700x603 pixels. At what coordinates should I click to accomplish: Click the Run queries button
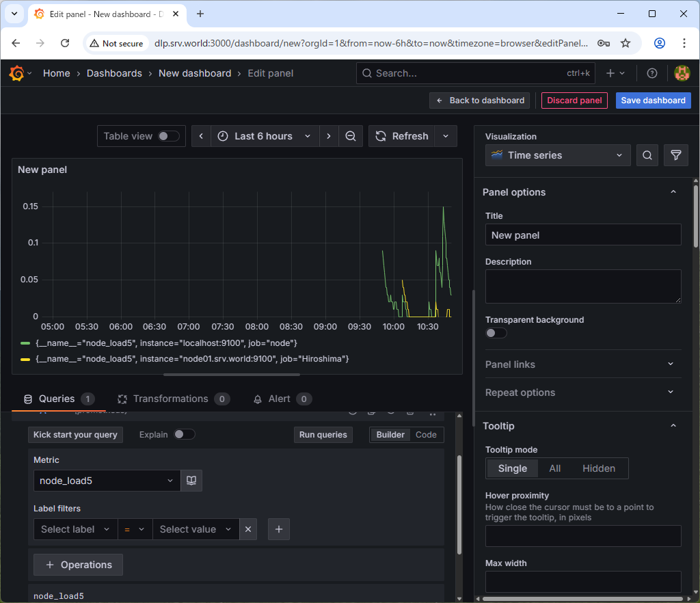(323, 435)
